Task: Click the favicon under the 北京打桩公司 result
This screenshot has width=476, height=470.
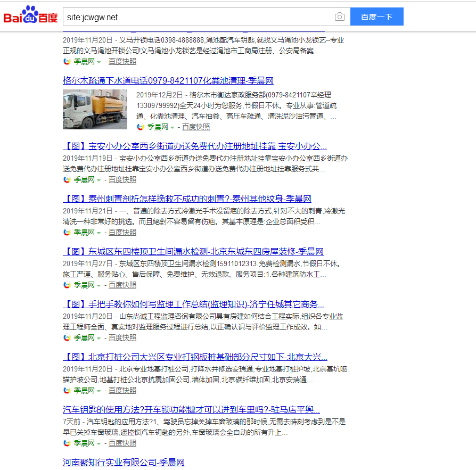Action: click(67, 390)
